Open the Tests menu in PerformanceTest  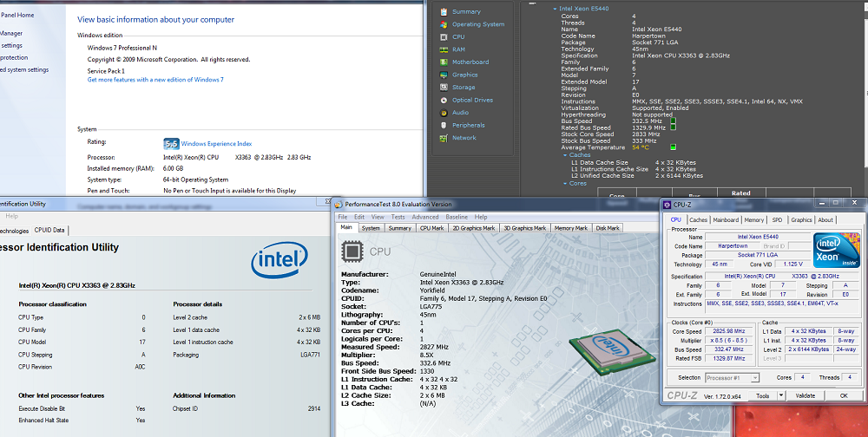pos(398,217)
